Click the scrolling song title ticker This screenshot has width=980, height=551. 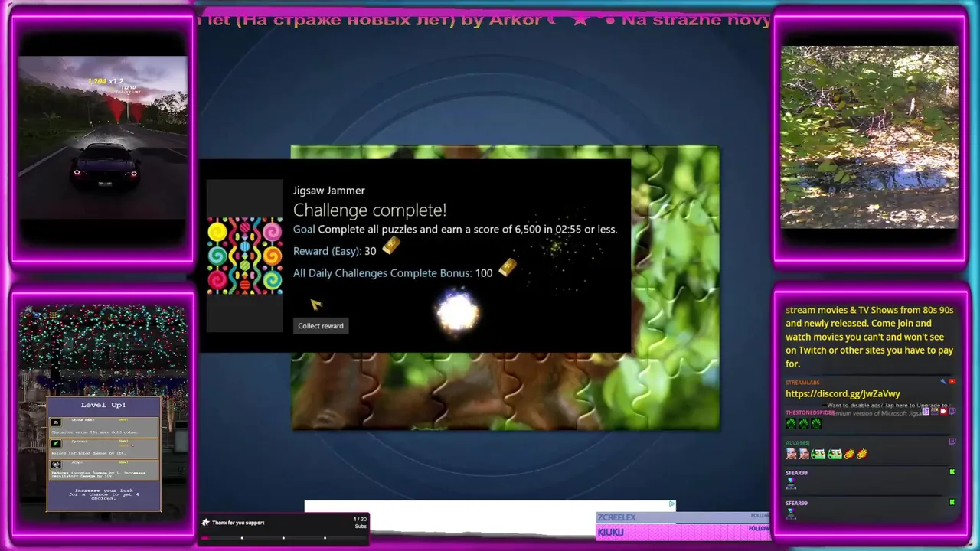pos(484,20)
